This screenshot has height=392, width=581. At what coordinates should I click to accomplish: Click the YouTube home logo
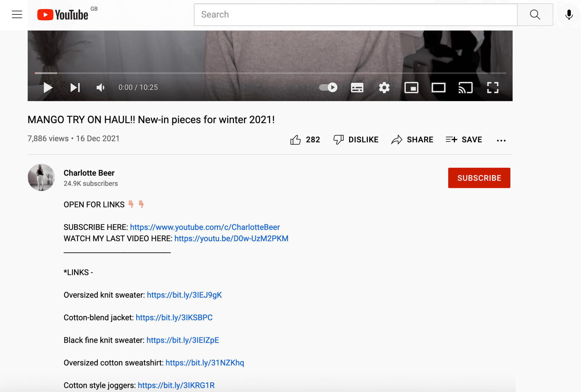(x=63, y=15)
